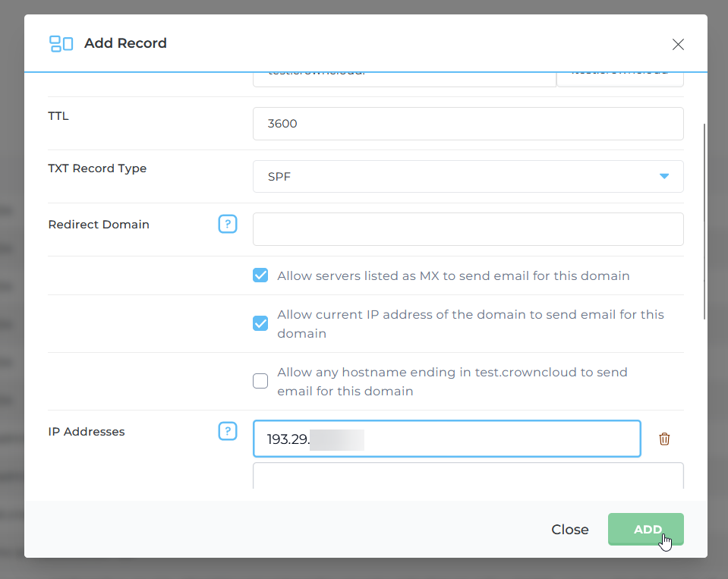
Task: Click the Add Record dialog title
Action: pyautogui.click(x=125, y=43)
